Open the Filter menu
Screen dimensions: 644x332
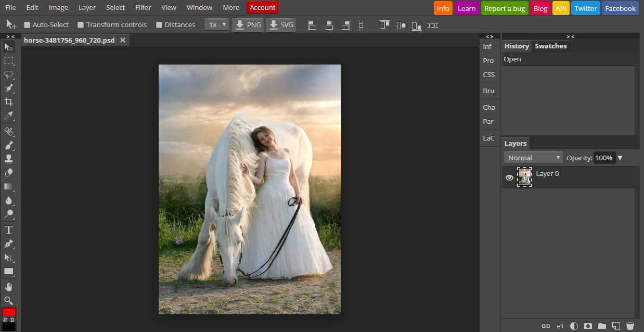143,7
